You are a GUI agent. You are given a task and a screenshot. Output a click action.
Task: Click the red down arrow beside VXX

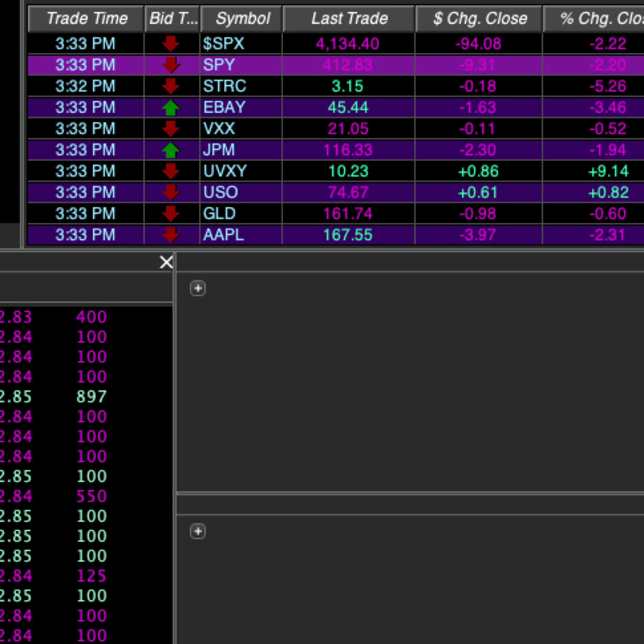[x=171, y=129]
